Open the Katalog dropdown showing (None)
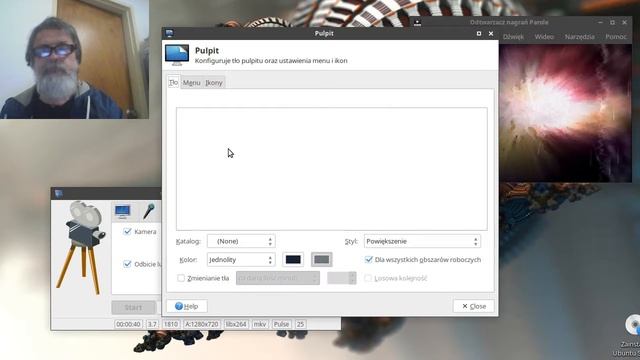This screenshot has height=360, width=640. (241, 241)
